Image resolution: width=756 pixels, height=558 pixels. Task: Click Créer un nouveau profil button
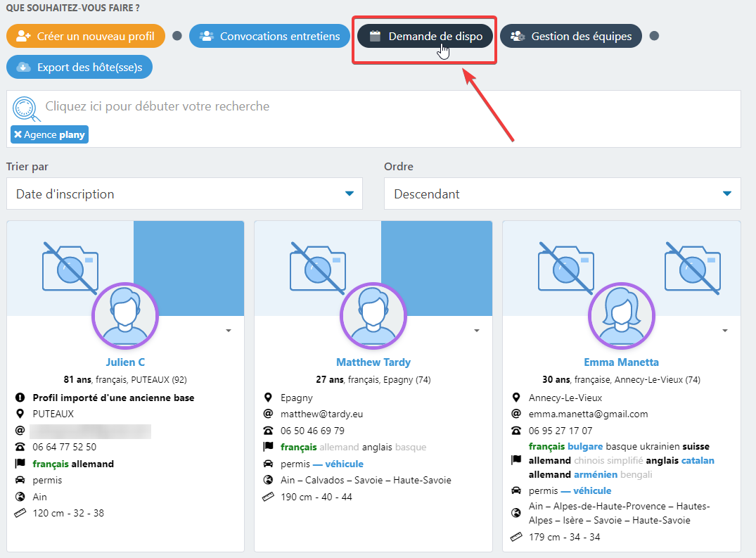pyautogui.click(x=86, y=37)
